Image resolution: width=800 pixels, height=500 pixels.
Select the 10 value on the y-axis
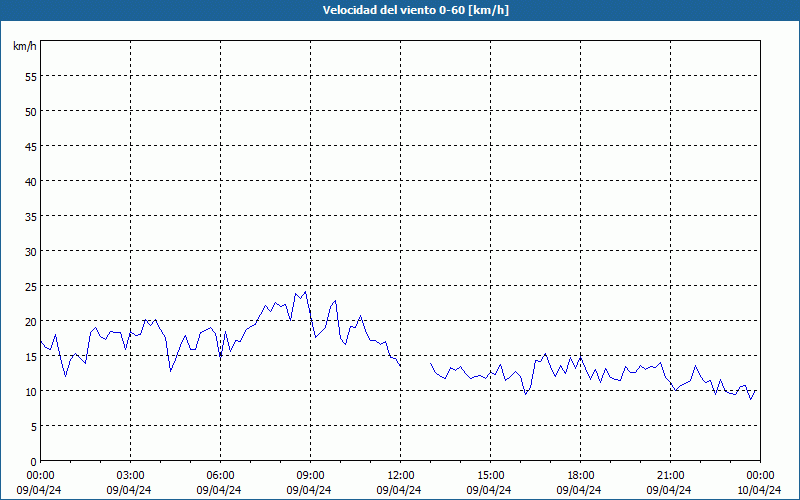tap(31, 391)
